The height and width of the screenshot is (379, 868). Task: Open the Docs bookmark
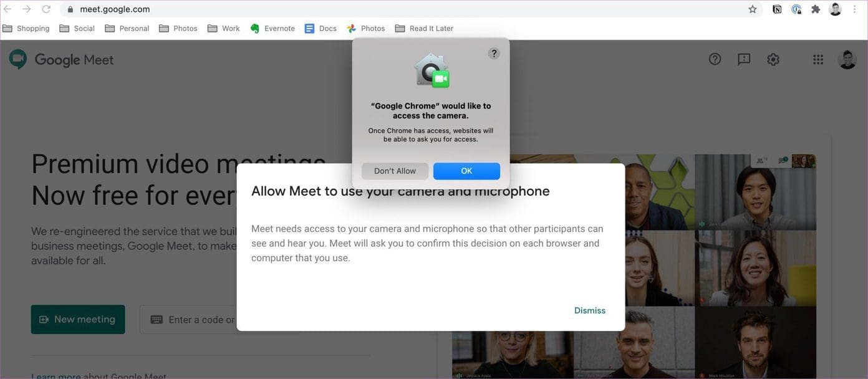321,28
